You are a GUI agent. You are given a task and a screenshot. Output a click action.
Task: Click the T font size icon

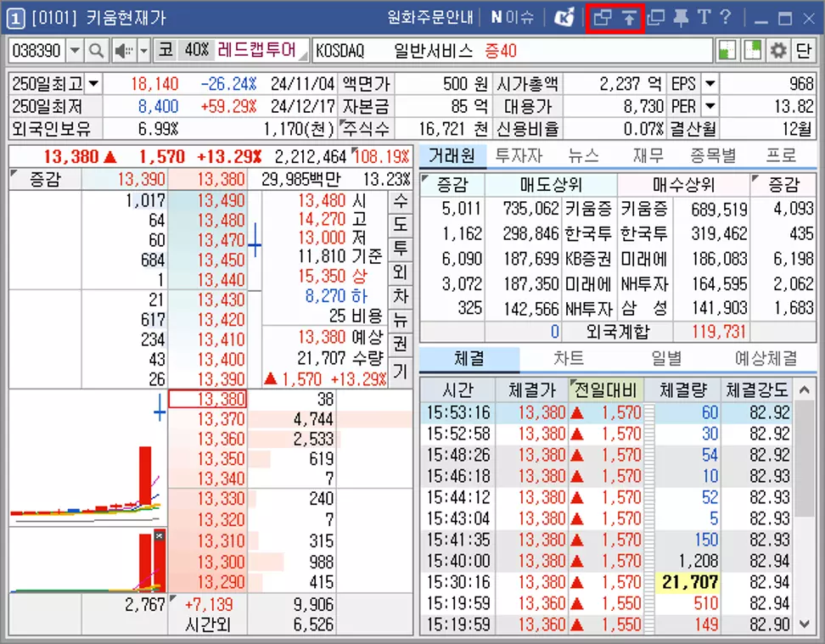(704, 17)
